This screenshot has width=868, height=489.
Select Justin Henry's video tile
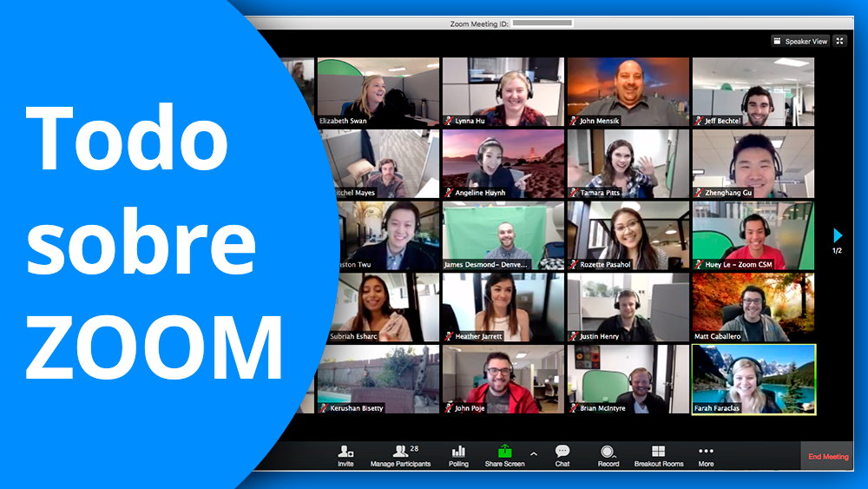628,307
